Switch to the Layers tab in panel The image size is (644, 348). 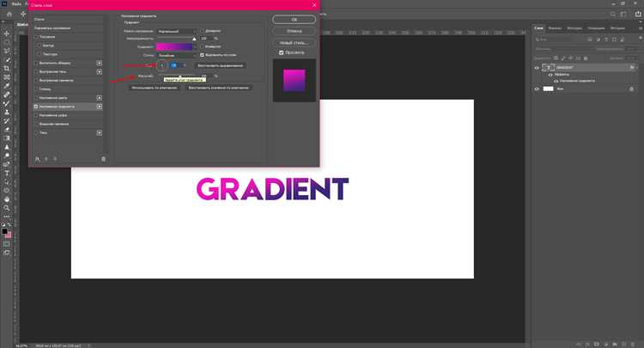538,28
